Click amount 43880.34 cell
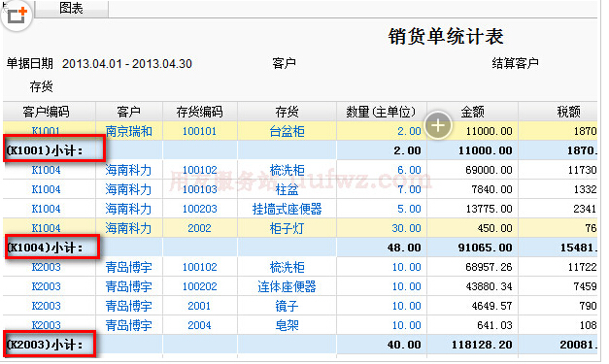 pos(489,286)
